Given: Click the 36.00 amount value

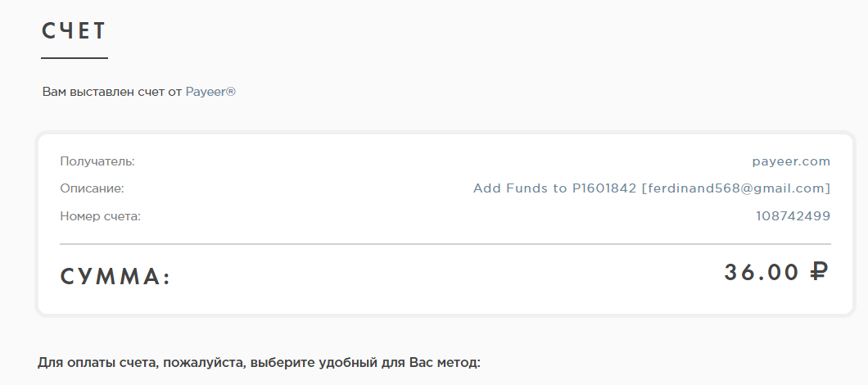Looking at the screenshot, I should (762, 272).
